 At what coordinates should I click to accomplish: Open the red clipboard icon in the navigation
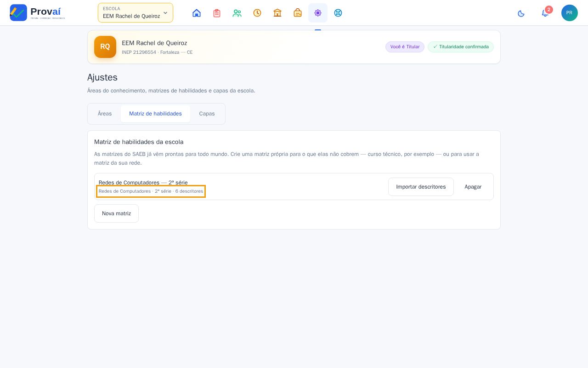point(217,13)
